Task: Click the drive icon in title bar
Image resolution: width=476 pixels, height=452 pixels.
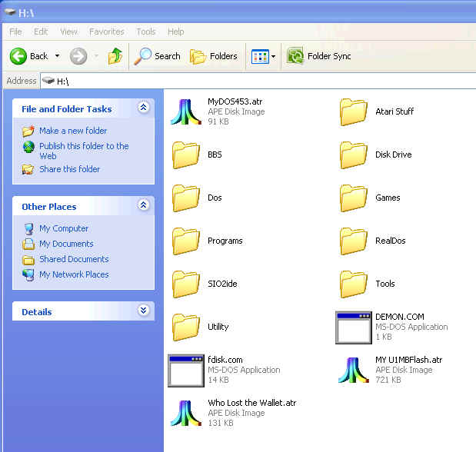Action: pyautogui.click(x=10, y=12)
